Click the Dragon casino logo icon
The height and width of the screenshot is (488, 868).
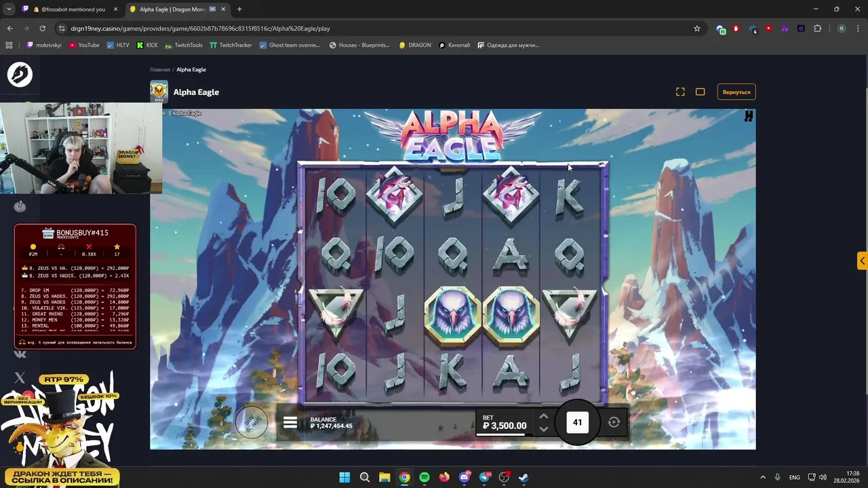20,74
